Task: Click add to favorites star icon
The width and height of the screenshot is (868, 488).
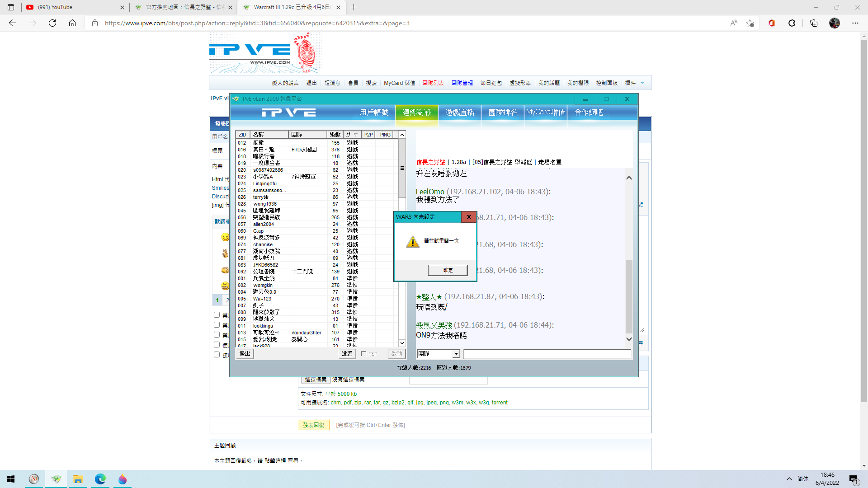Action: [750, 23]
